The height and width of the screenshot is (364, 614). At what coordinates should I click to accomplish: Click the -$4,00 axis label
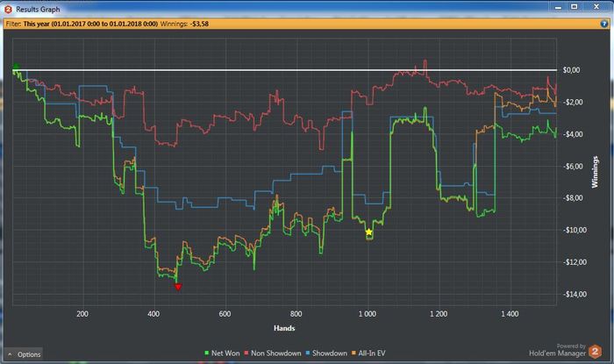(x=573, y=134)
